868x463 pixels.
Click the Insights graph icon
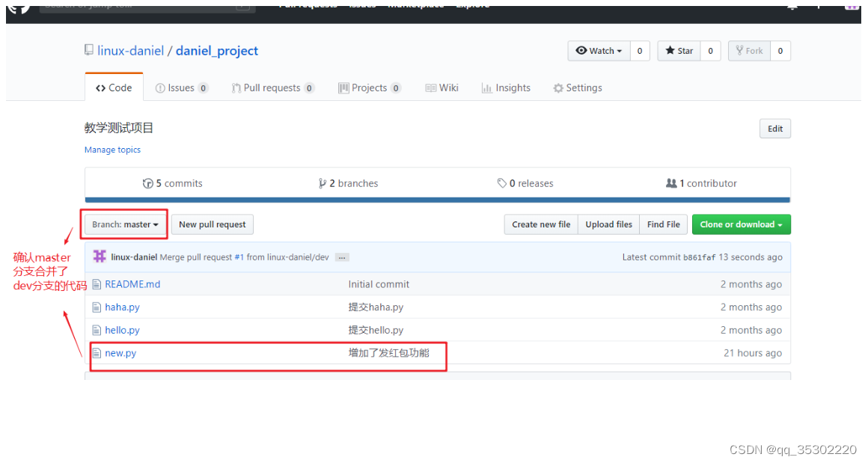coord(486,88)
